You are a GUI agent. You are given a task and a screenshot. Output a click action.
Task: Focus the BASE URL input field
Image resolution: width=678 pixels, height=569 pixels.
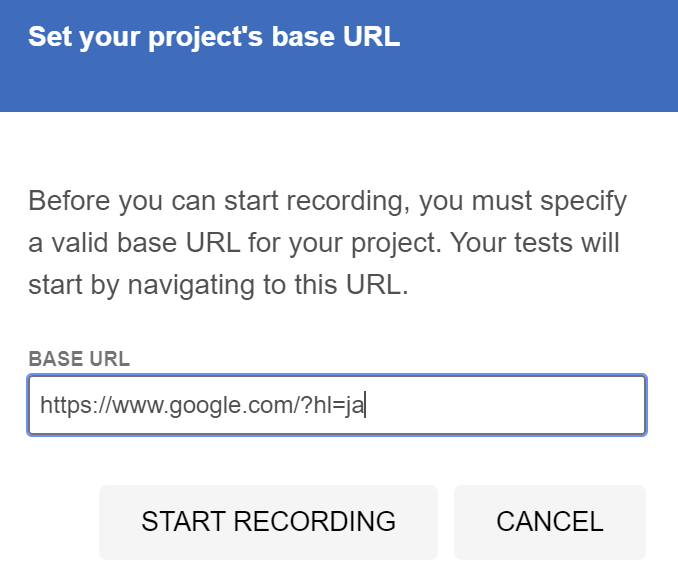[x=336, y=405]
